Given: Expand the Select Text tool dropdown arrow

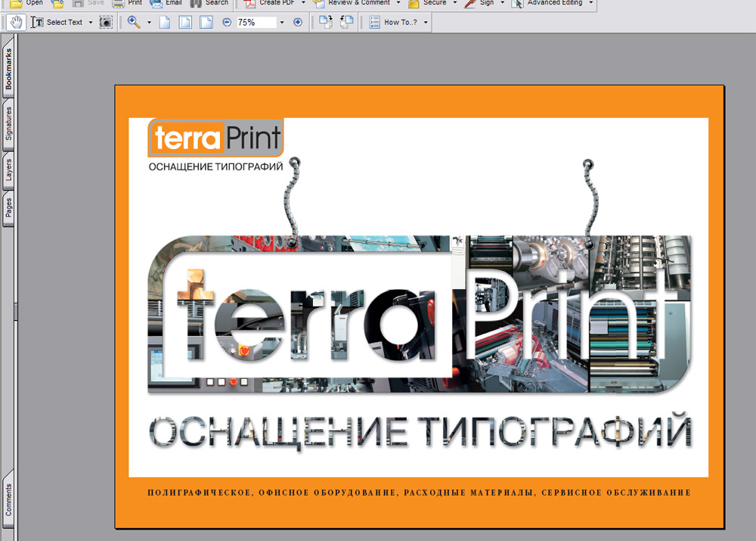Looking at the screenshot, I should coord(91,22).
